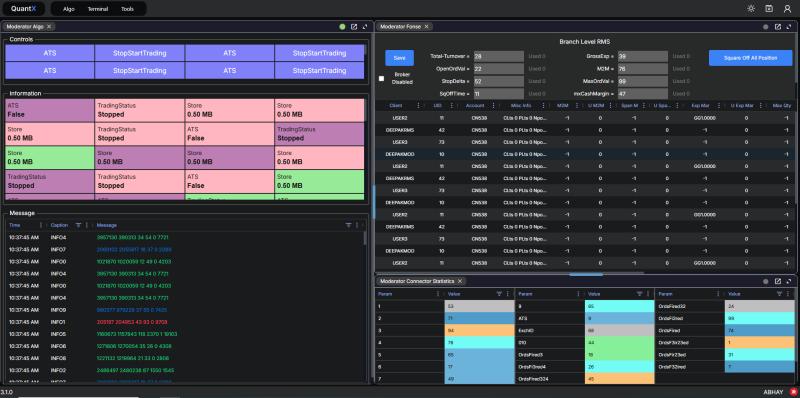Close the Moderator Connector Statistics tab
Viewport: 800px width, 398px height.
[460, 281]
